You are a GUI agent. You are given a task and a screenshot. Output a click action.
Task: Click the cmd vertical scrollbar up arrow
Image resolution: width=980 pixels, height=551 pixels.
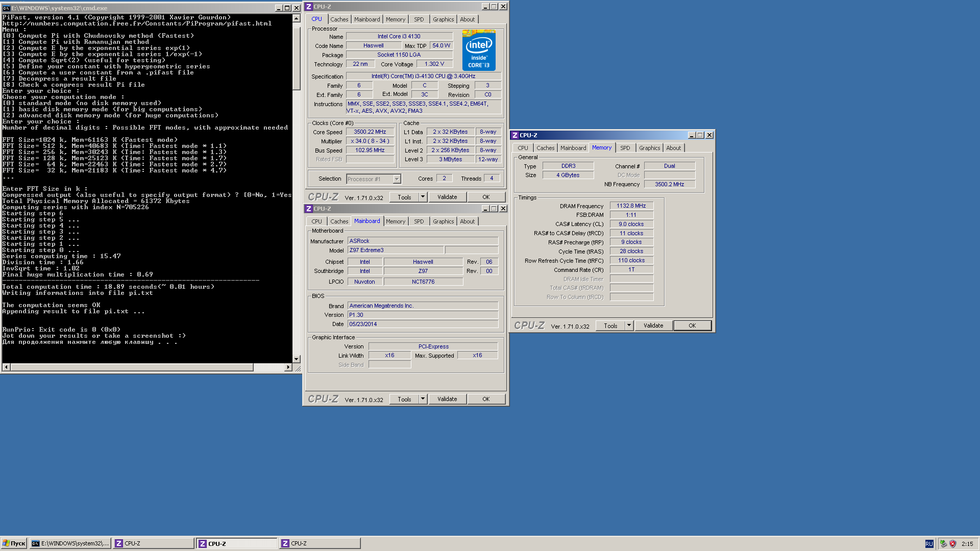tap(296, 18)
